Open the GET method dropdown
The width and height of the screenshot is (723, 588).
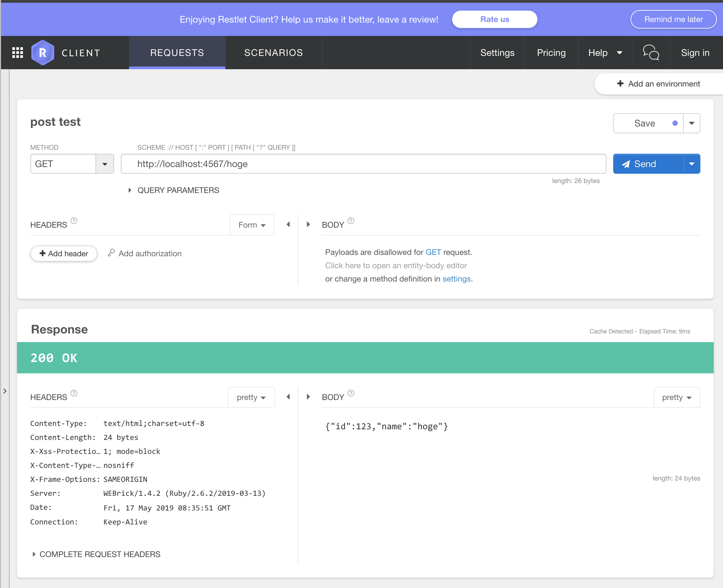104,164
